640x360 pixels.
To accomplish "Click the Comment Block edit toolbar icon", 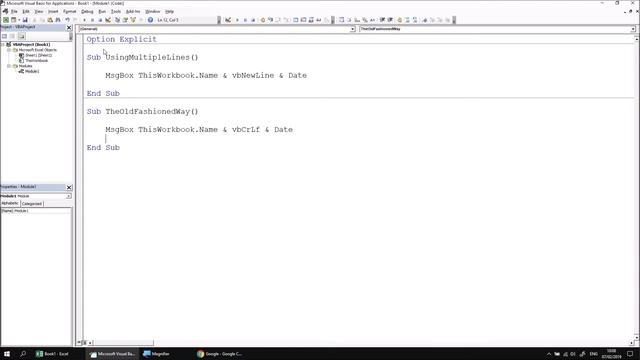I will coord(407,20).
